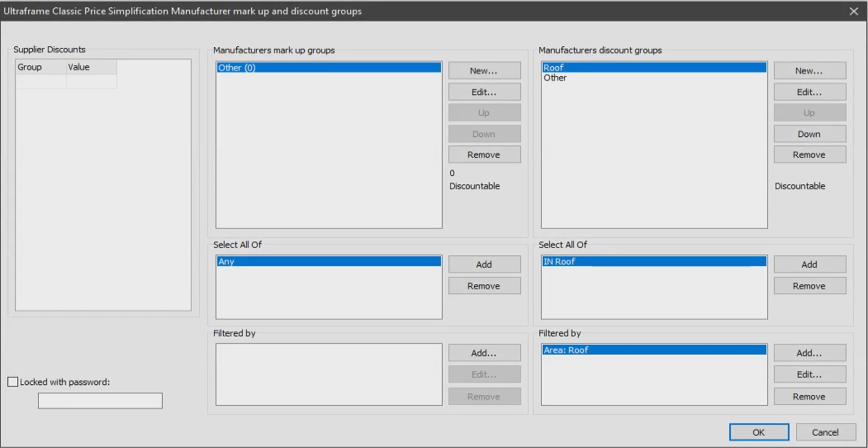Screen dimensions: 868x448
Task: Confirm the dialog with OK
Action: (759, 432)
